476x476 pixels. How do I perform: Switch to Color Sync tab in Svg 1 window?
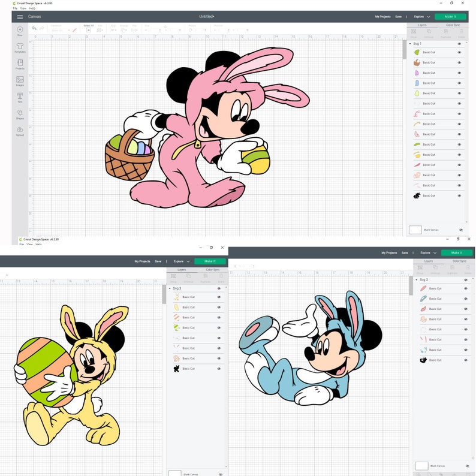[453, 25]
